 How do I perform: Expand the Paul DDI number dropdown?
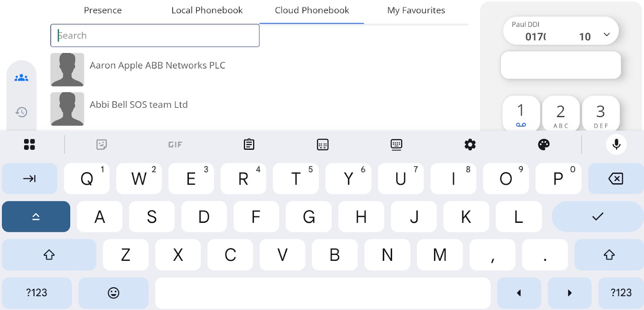coord(607,35)
